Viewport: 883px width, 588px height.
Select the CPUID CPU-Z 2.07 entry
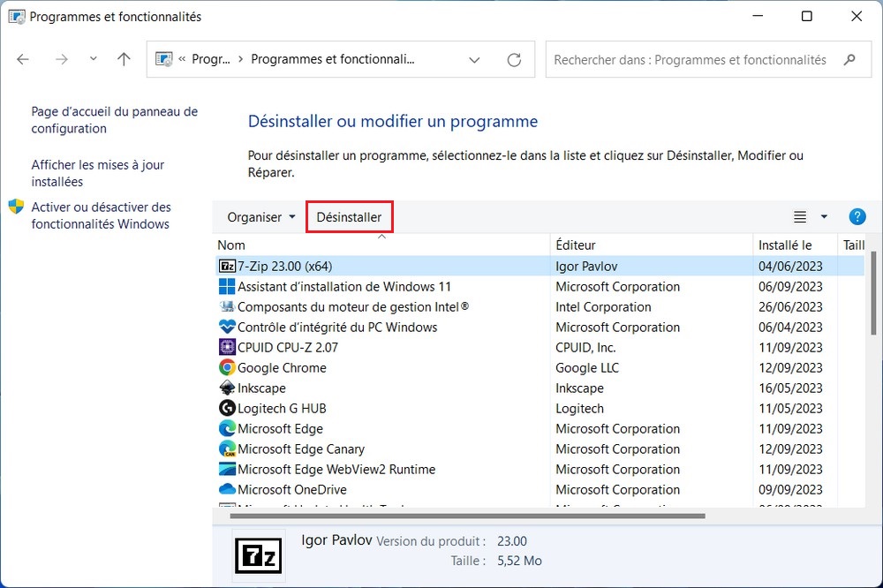pyautogui.click(x=288, y=347)
